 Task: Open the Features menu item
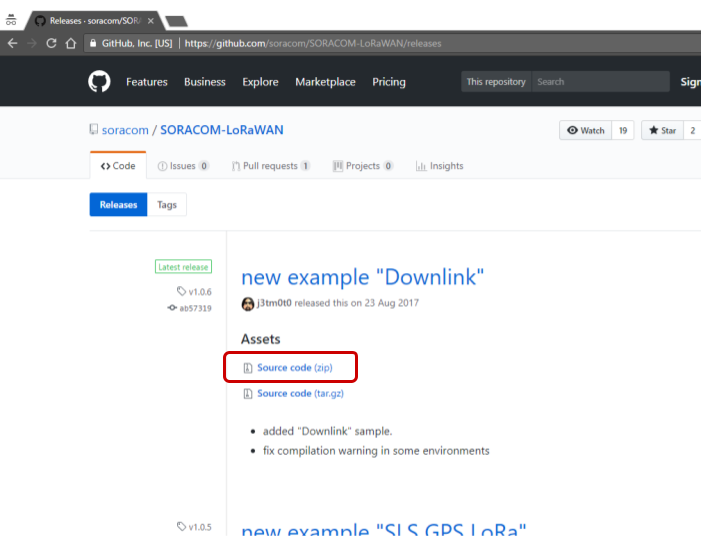(146, 82)
